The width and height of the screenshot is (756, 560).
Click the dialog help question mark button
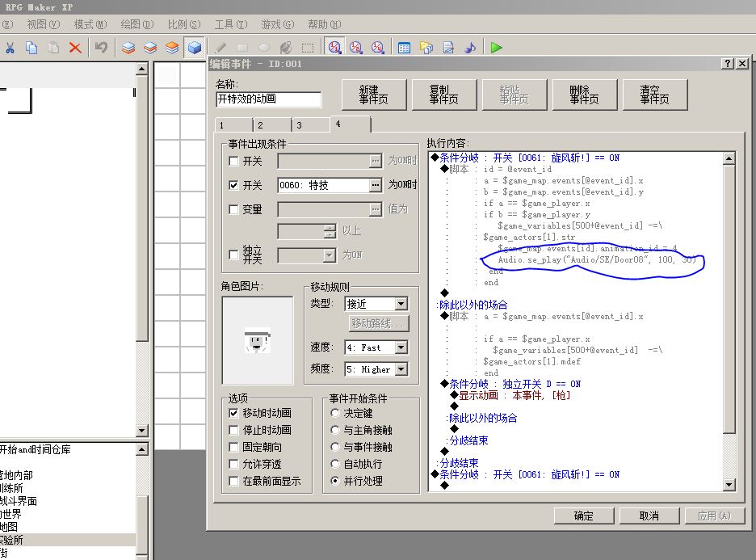point(728,64)
